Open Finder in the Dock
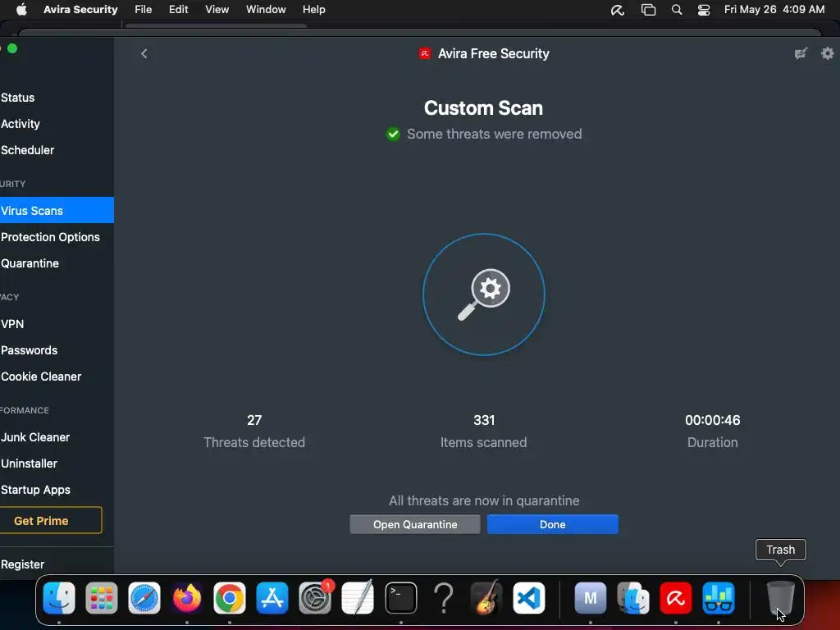Viewport: 840px width, 630px height. (59, 598)
